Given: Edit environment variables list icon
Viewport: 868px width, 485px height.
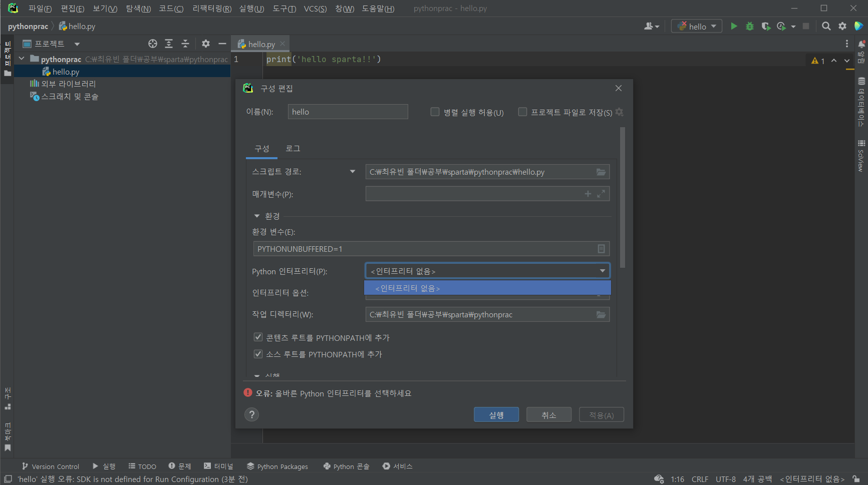Looking at the screenshot, I should [x=601, y=249].
